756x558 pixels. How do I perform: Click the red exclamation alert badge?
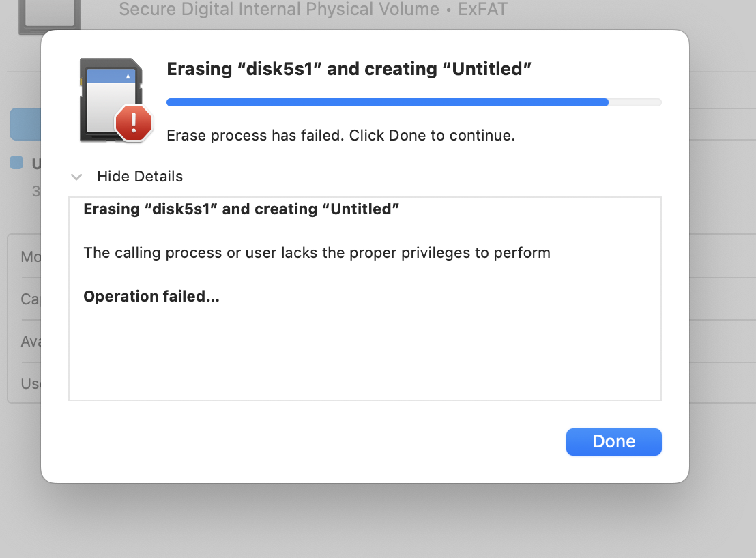click(134, 123)
